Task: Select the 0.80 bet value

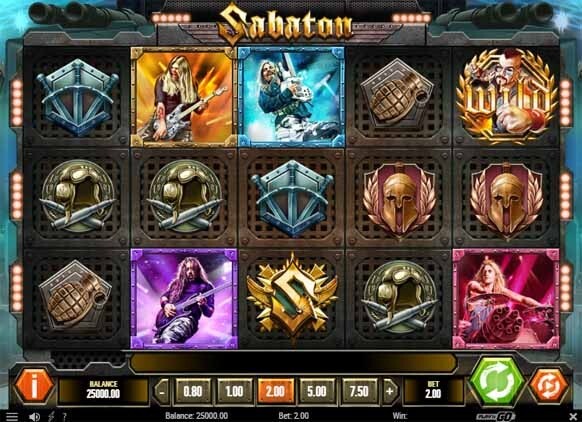Action: point(193,391)
